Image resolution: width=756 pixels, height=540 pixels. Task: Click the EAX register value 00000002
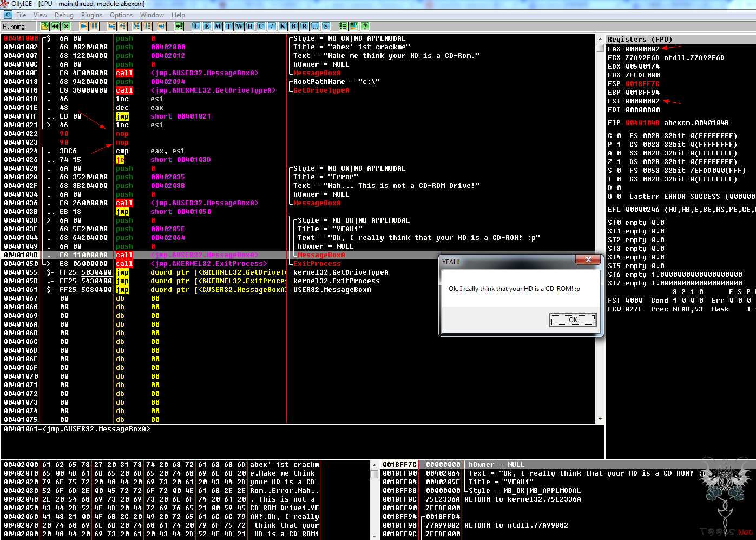642,49
